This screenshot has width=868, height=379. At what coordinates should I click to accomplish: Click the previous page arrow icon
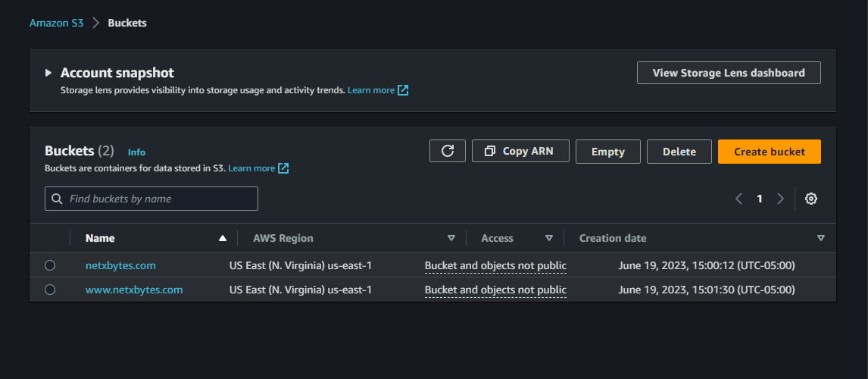739,199
